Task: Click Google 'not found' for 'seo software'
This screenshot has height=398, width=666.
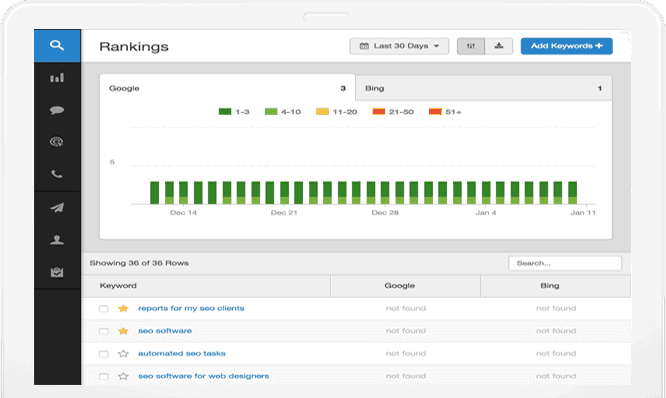Action: [x=406, y=331]
